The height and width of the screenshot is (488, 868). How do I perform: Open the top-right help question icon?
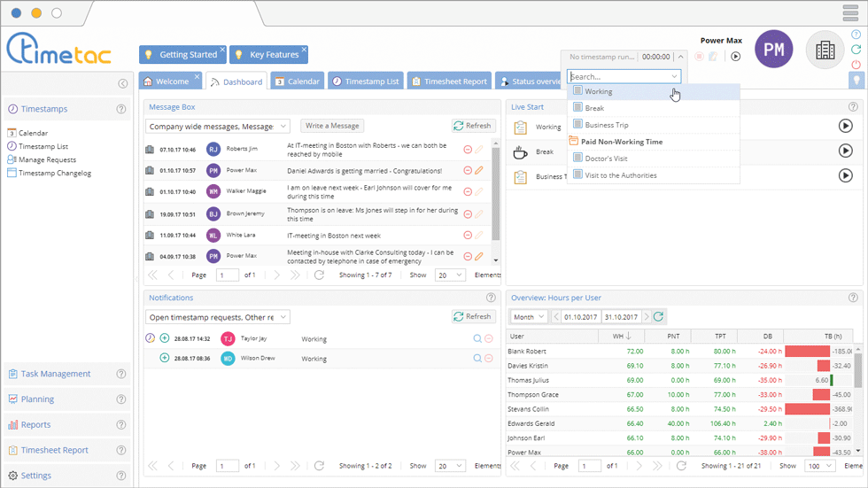(856, 35)
